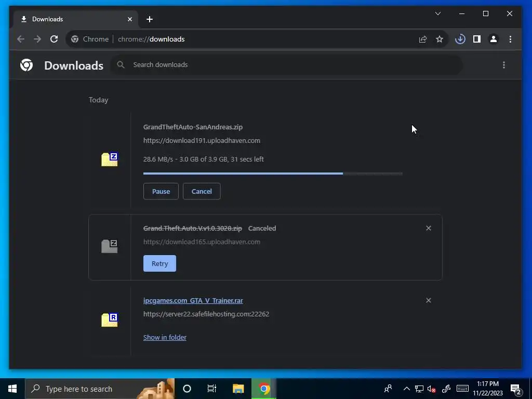The image size is (532, 399).
Task: Expand hidden system tray icons
Action: 406,389
